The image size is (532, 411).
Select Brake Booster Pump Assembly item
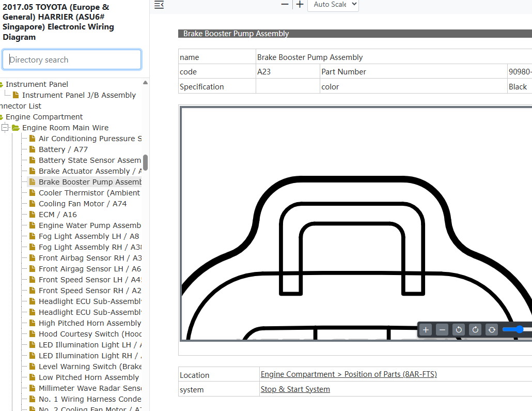click(90, 182)
